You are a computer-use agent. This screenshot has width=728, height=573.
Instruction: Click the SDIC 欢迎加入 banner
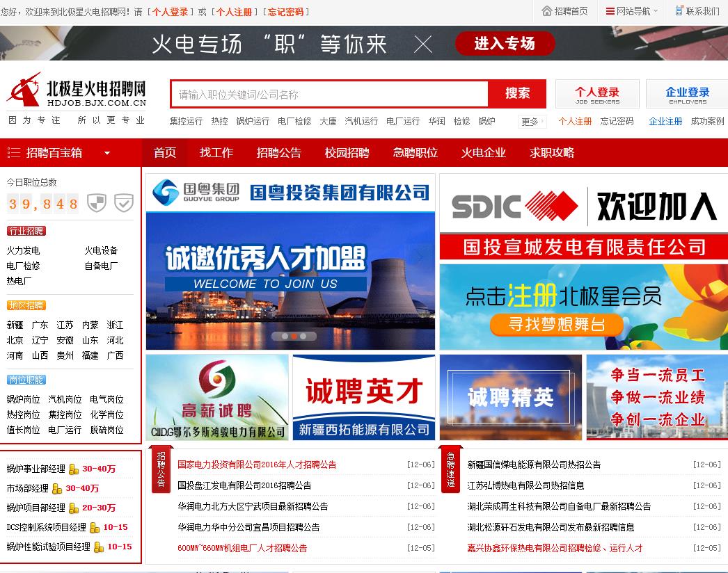coord(584,217)
